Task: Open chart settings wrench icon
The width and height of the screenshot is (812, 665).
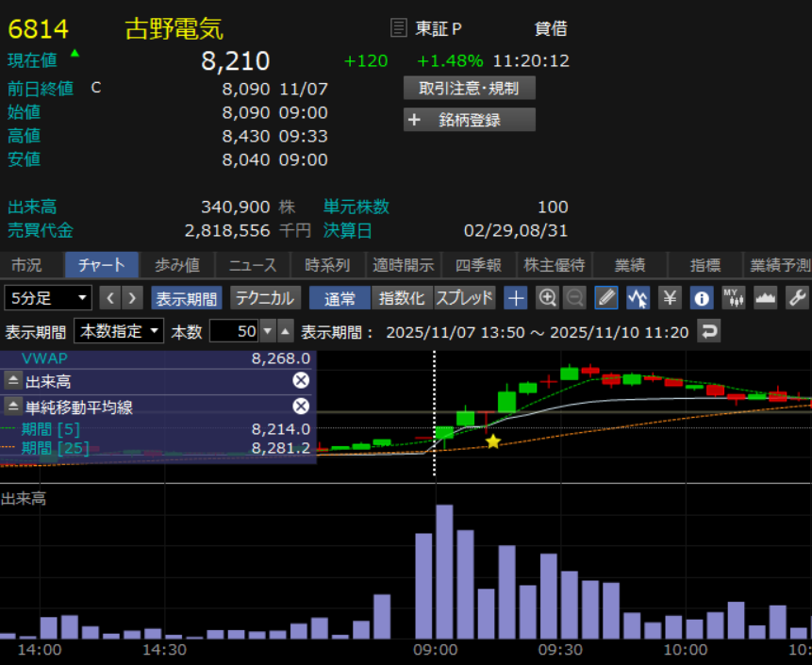Action: 797,298
